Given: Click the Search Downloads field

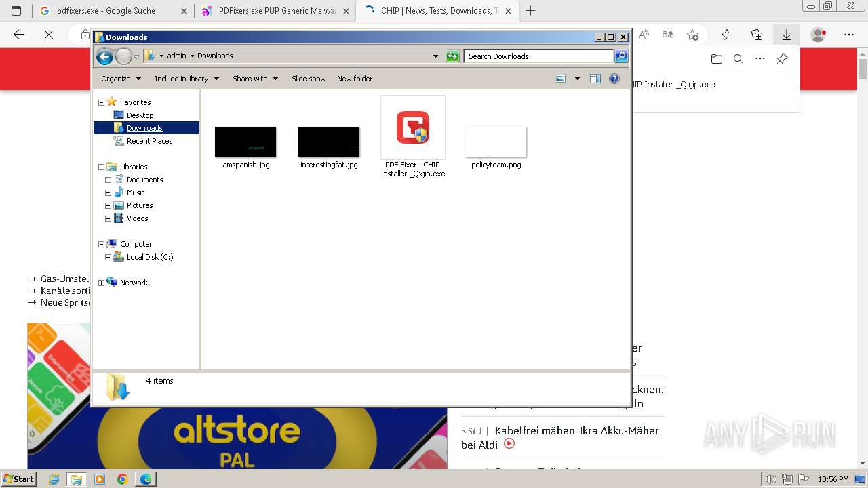Looking at the screenshot, I should pyautogui.click(x=539, y=56).
